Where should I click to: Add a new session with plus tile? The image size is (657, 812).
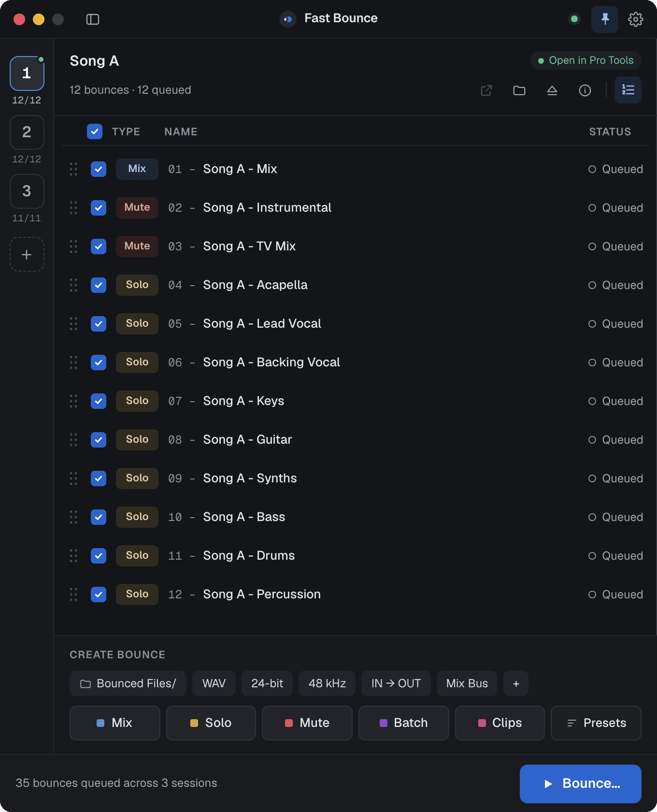[x=27, y=254]
